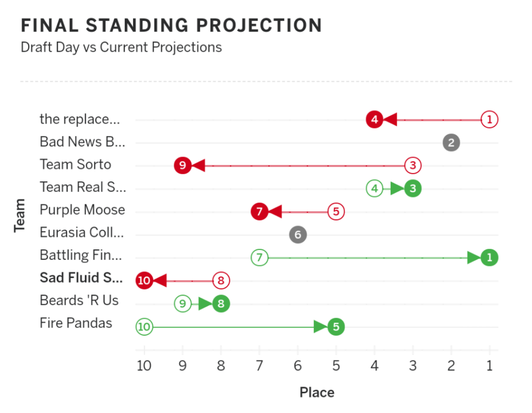
Task: Click the filled red circle numbered 9
Action: 183,165
